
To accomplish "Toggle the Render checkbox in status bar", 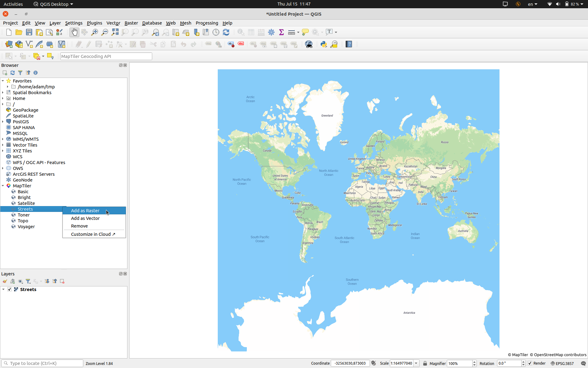I will click(x=530, y=363).
